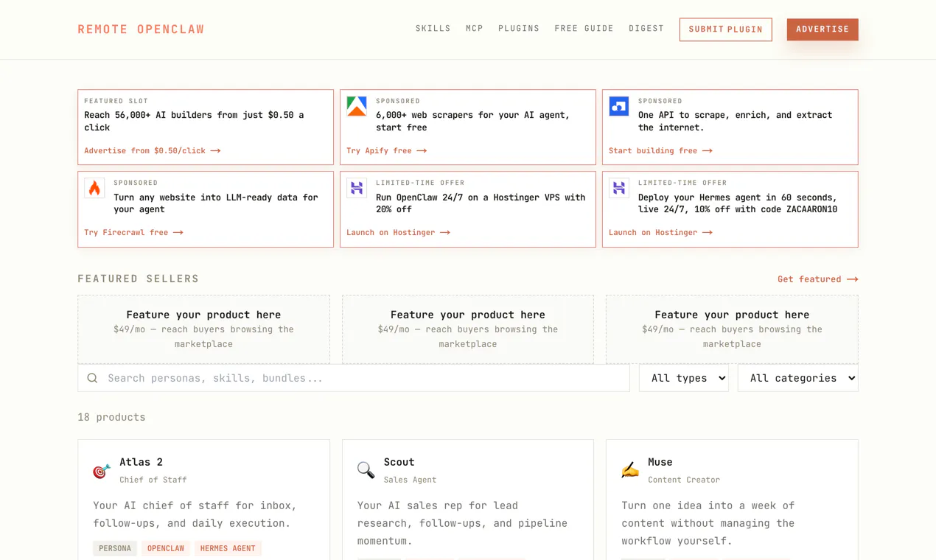Click the OPENCLAW tag on Atlas 2
Image resolution: width=936 pixels, height=560 pixels.
tap(166, 548)
